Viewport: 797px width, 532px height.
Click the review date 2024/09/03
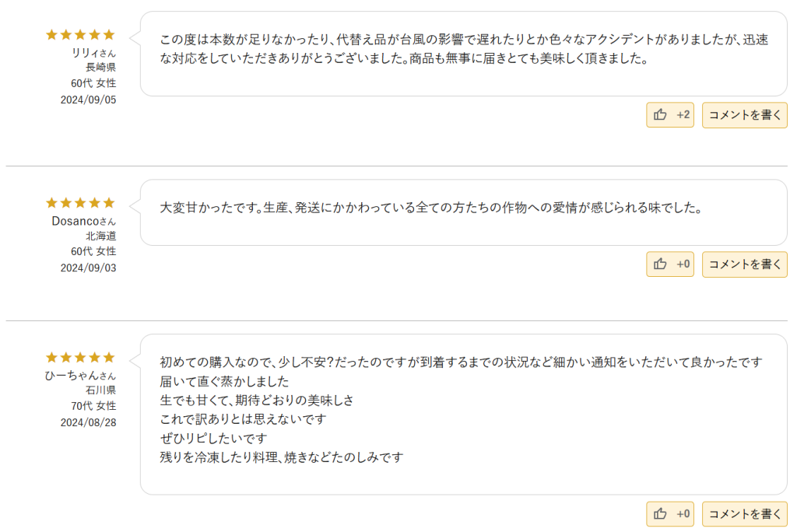89,268
